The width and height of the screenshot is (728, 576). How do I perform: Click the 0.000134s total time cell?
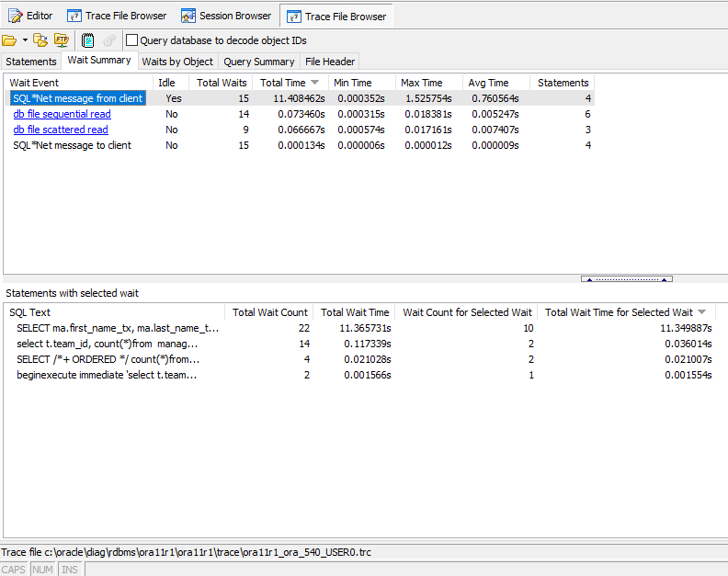[301, 145]
